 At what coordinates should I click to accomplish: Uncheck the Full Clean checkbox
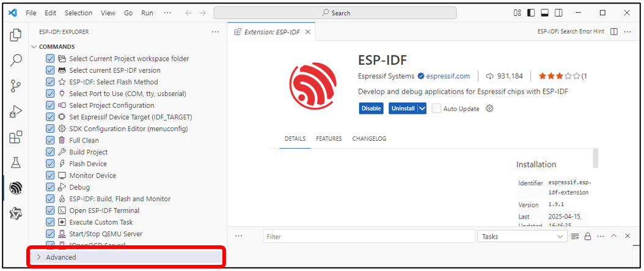[x=51, y=140]
